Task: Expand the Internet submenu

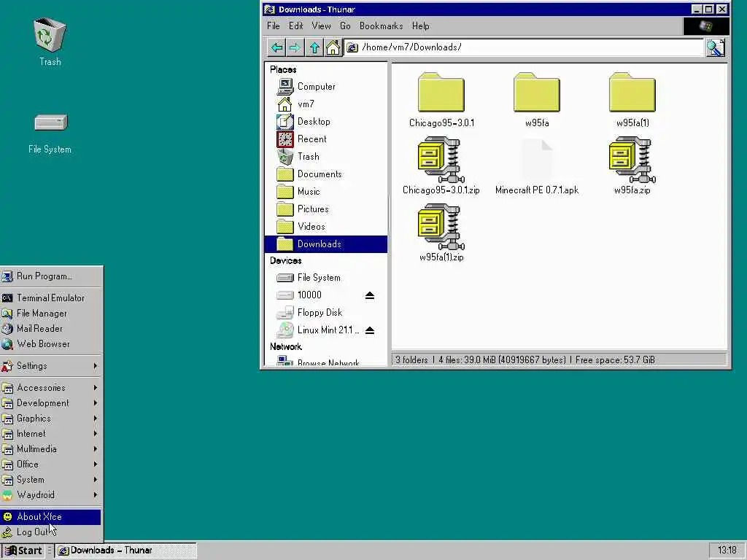Action: click(x=51, y=433)
